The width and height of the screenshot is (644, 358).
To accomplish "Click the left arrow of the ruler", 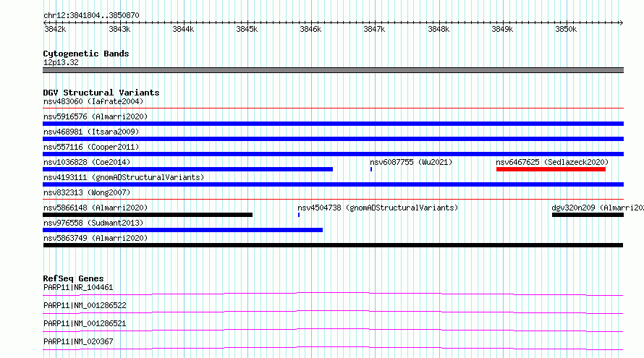I will [x=45, y=22].
